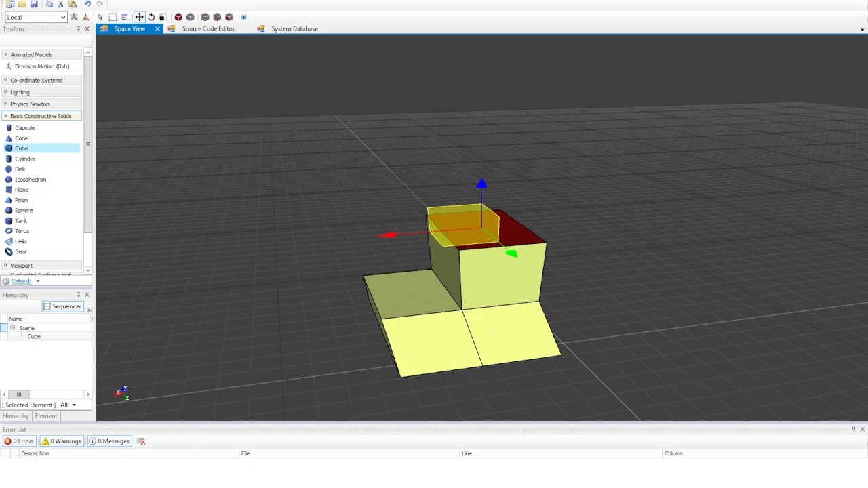Open the document tabs overflow dropdown
This screenshot has height=488, width=868.
click(x=862, y=29)
